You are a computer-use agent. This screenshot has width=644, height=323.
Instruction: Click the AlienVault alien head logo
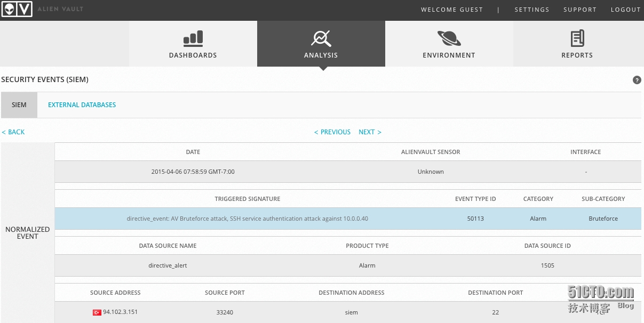17,9
